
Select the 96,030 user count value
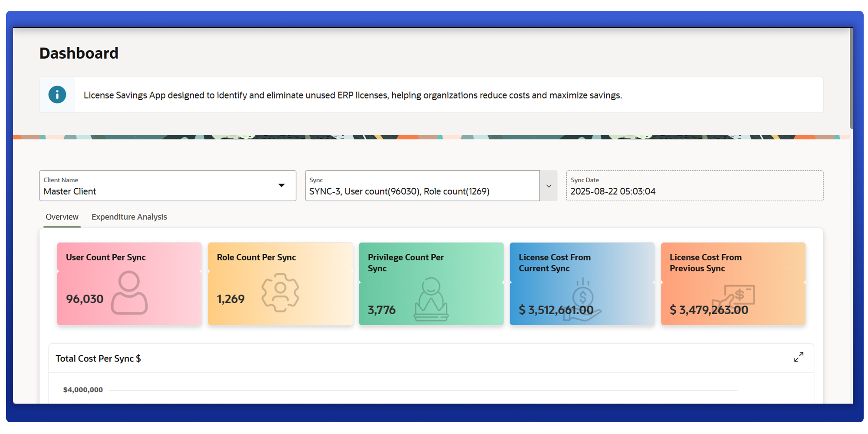[85, 299]
